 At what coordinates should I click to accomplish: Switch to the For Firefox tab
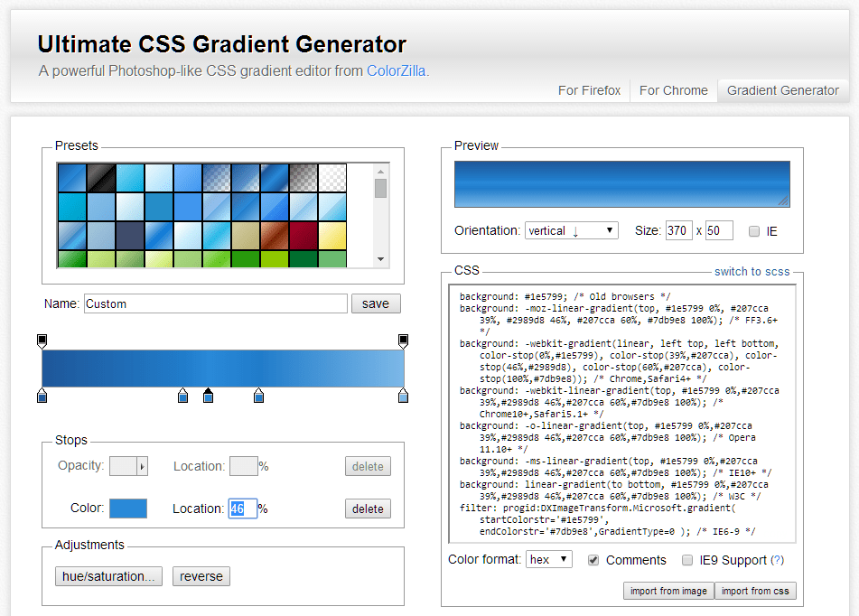coord(589,90)
